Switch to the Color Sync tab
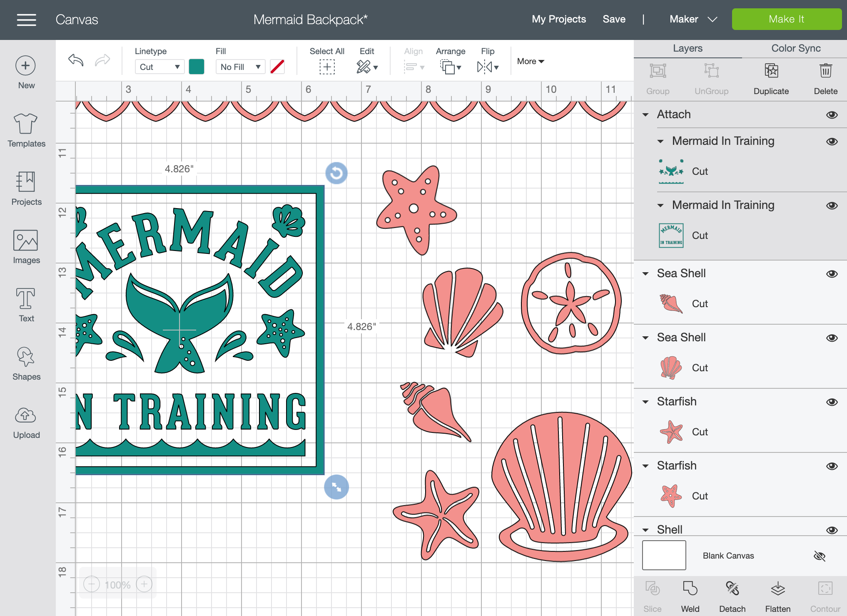This screenshot has width=847, height=616. [796, 48]
